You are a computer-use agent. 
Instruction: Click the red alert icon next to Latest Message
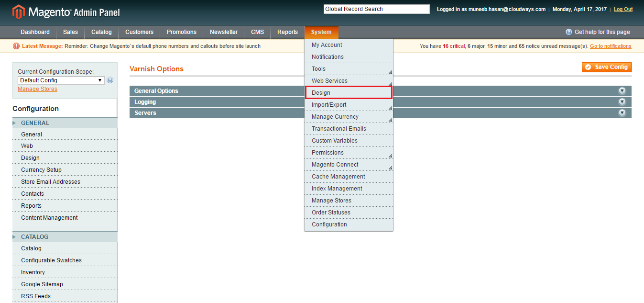pos(16,46)
